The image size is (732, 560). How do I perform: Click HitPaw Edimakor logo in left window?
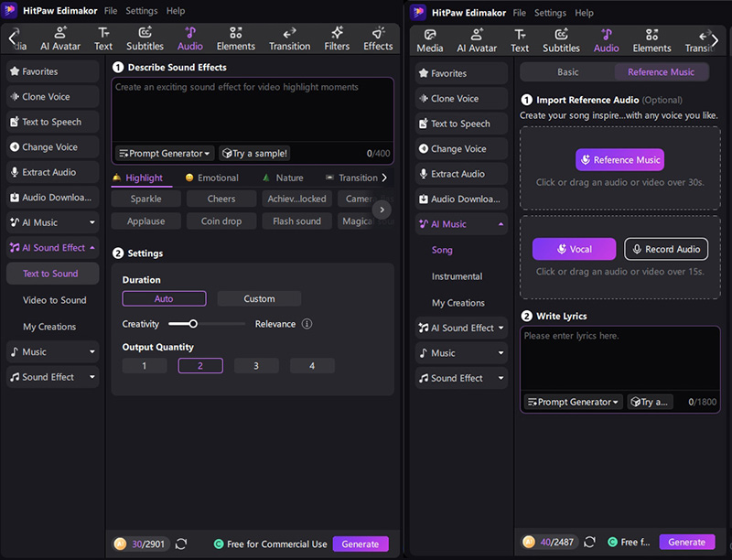(x=9, y=10)
